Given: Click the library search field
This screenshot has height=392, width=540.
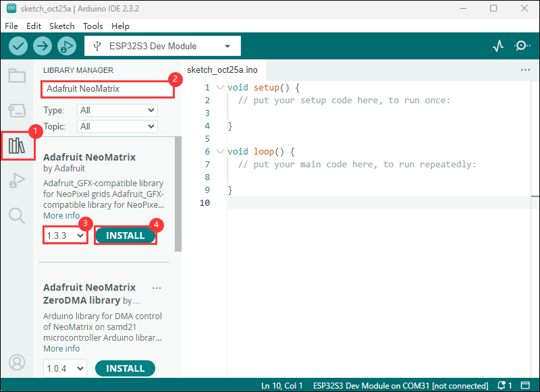Looking at the screenshot, I should 108,89.
